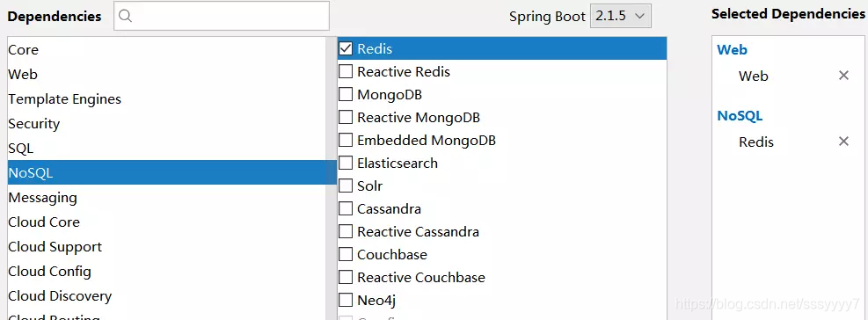The image size is (868, 320).
Task: Remove Redis from selected dependencies
Action: click(843, 142)
